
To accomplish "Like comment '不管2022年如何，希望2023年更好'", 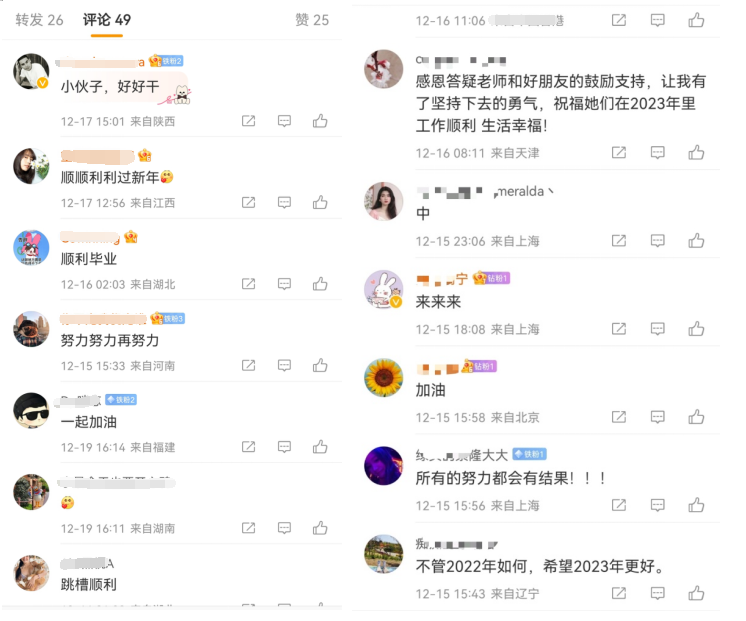I will (696, 592).
